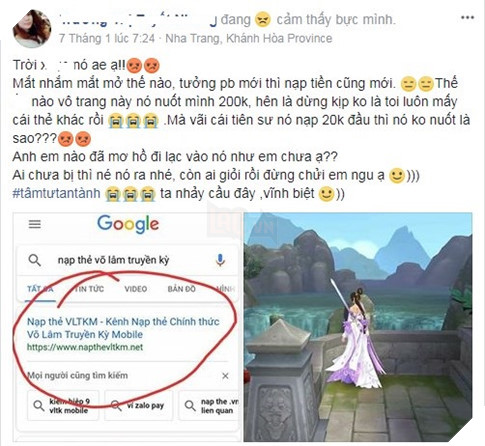The height and width of the screenshot is (446, 485).
Task: Select the TẤT CẢ results tab
Action: (x=40, y=289)
